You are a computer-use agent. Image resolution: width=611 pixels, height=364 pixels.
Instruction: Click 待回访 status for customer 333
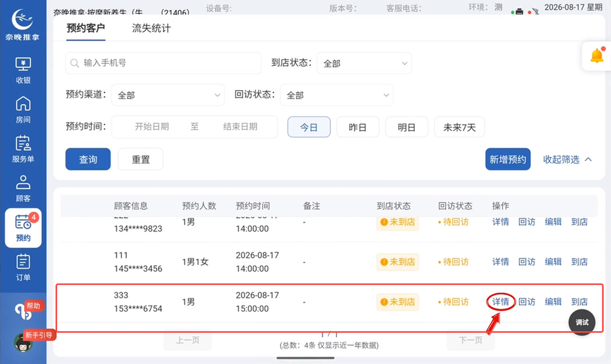tap(453, 302)
